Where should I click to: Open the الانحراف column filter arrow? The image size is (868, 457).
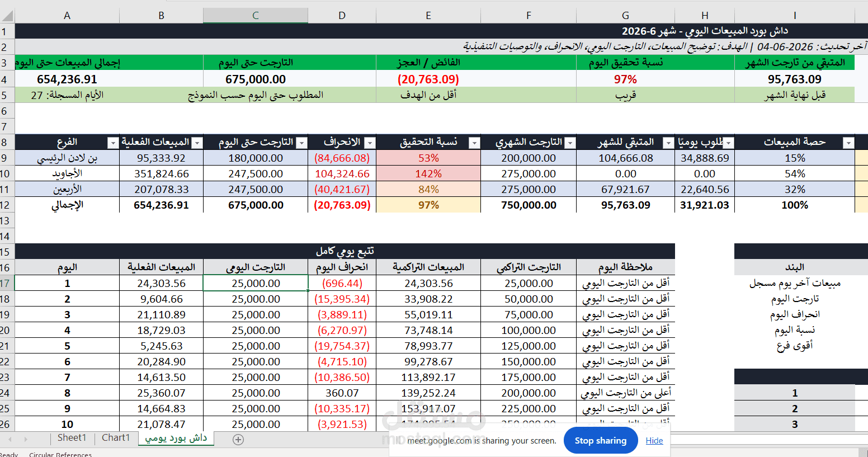tap(369, 143)
